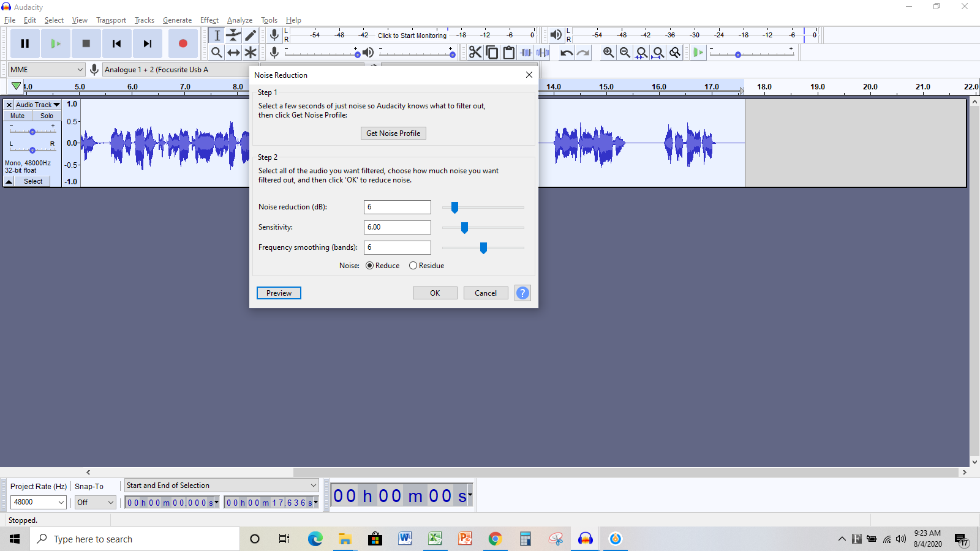
Task: Select the Envelope tool
Action: [233, 36]
